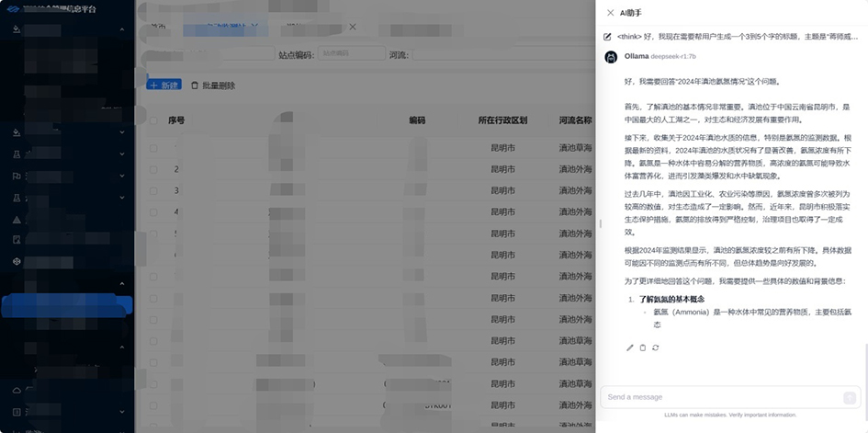
Task: Copy the AI response to clipboard
Action: pyautogui.click(x=643, y=348)
